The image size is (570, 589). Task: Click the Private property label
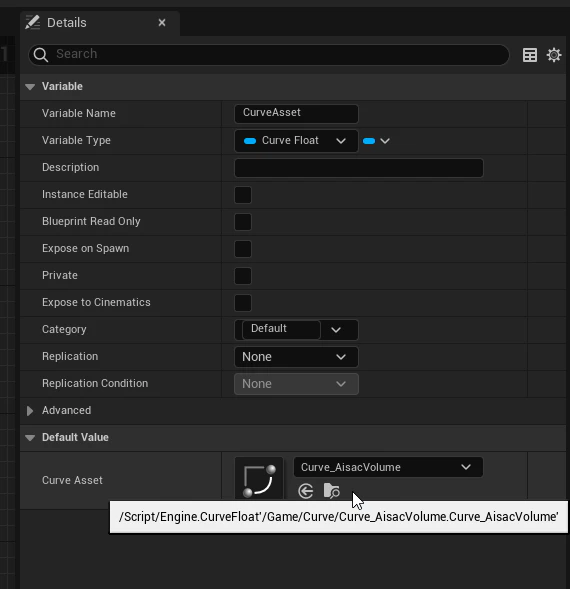tap(60, 275)
